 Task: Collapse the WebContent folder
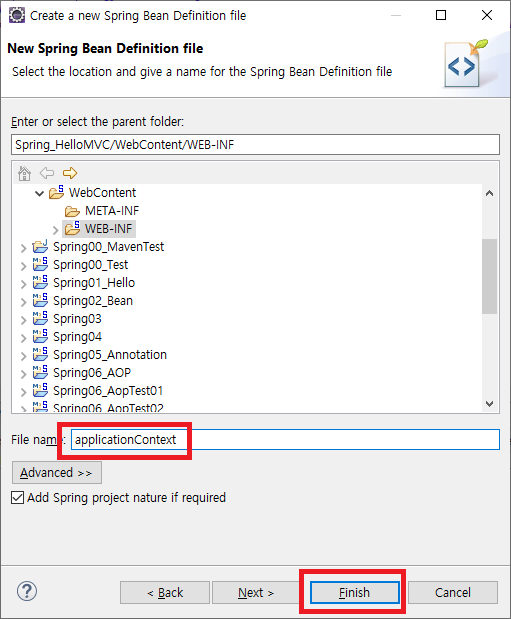tap(39, 193)
